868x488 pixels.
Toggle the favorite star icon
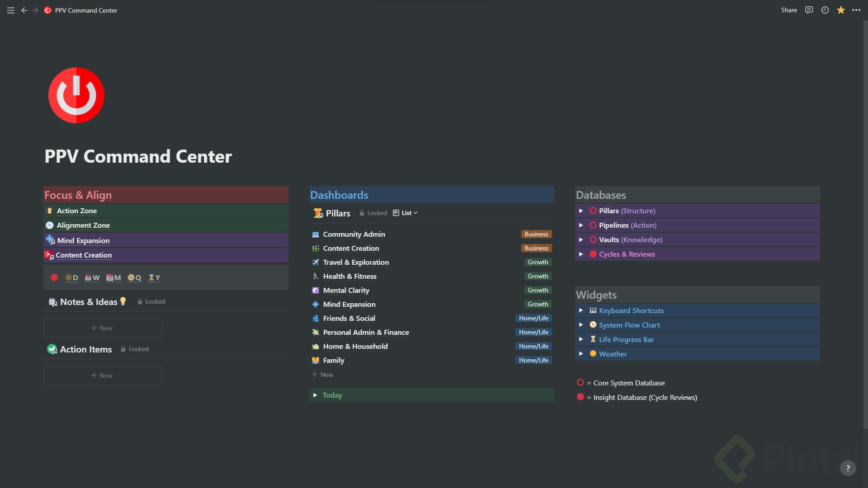coord(841,10)
